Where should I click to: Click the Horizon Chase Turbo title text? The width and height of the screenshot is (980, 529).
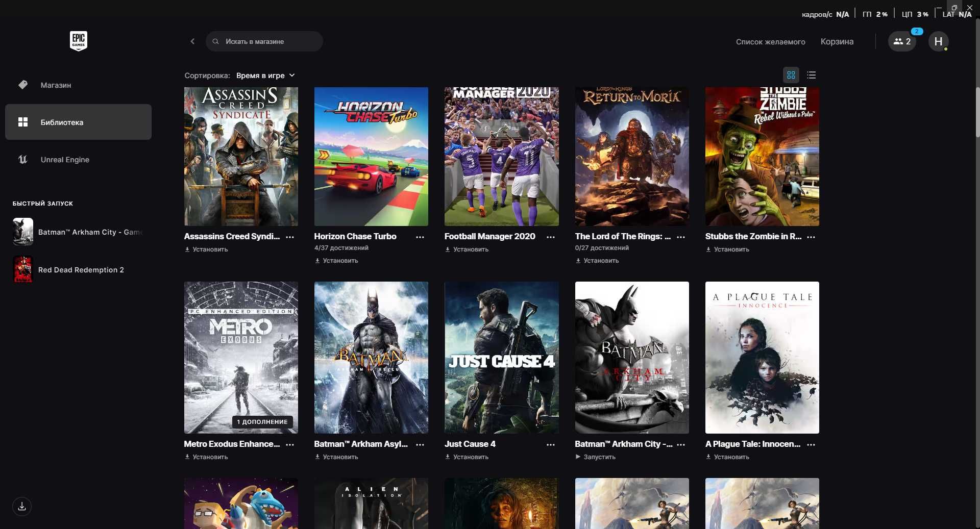point(355,237)
